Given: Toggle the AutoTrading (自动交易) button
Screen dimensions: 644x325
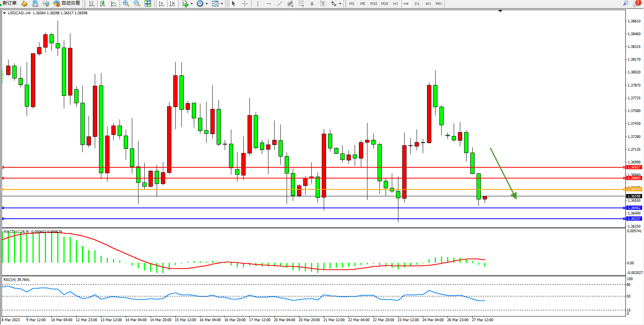Looking at the screenshot, I should click(x=67, y=3).
